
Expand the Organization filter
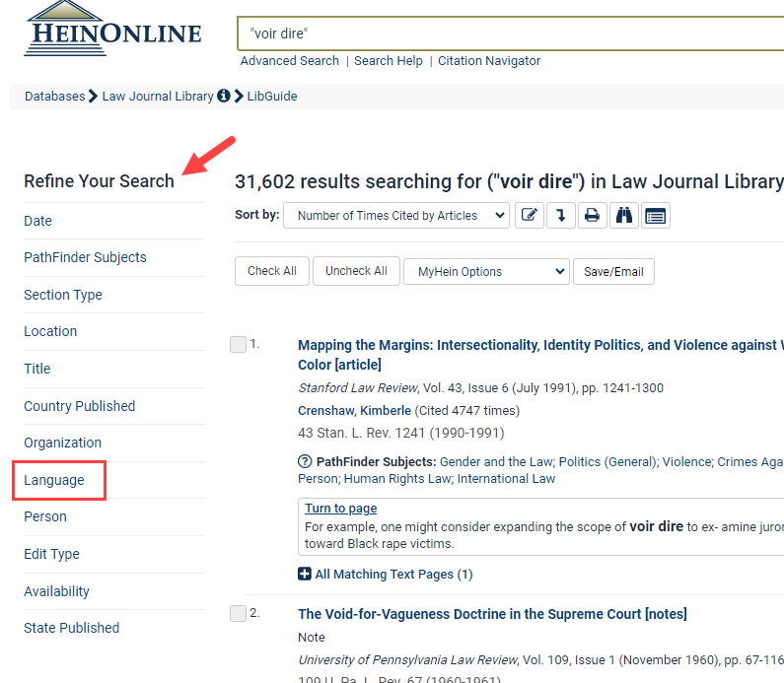coord(62,443)
